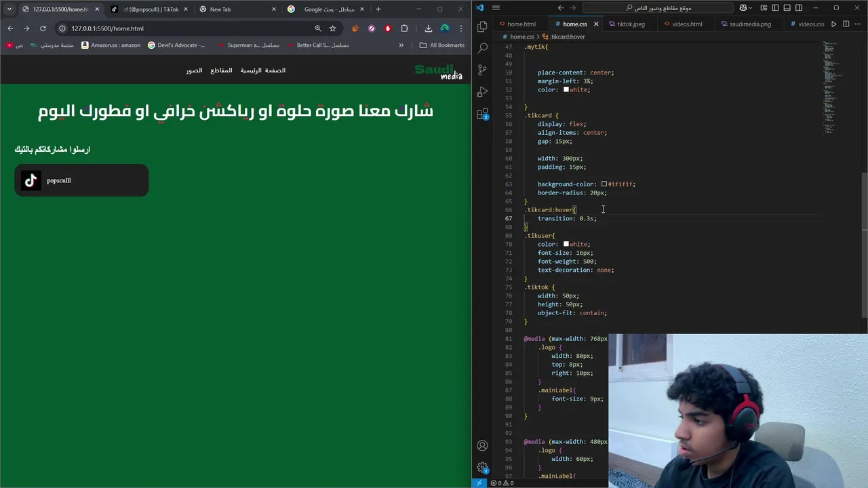Go forward in Chrome

tap(26, 28)
